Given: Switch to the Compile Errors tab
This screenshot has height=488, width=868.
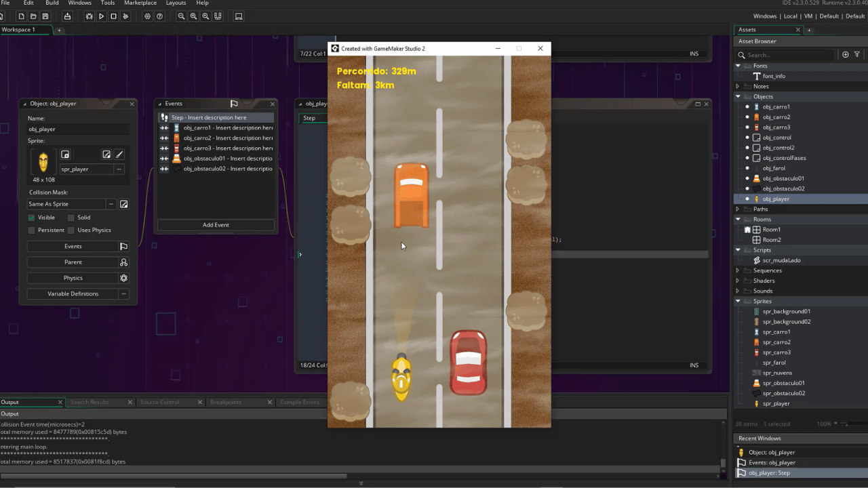Looking at the screenshot, I should pos(300,402).
